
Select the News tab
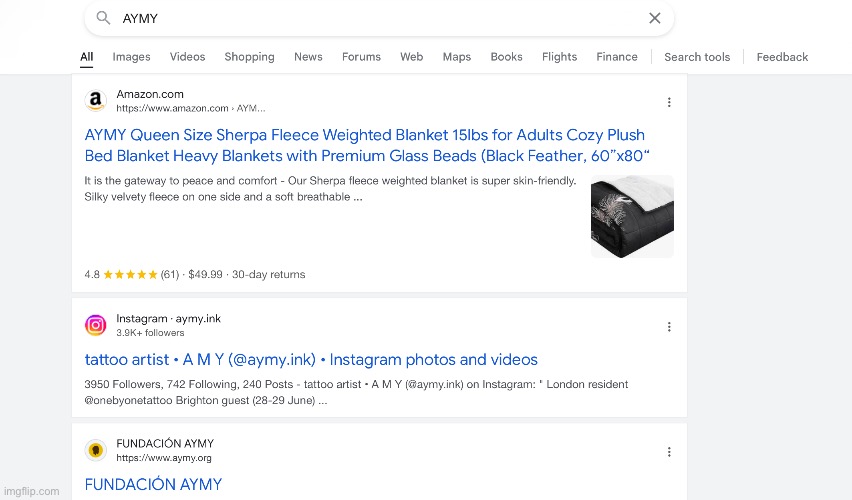[x=308, y=57]
